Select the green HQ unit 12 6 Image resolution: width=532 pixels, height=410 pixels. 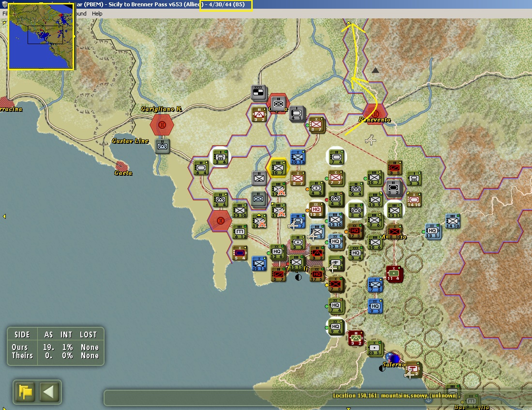click(277, 252)
